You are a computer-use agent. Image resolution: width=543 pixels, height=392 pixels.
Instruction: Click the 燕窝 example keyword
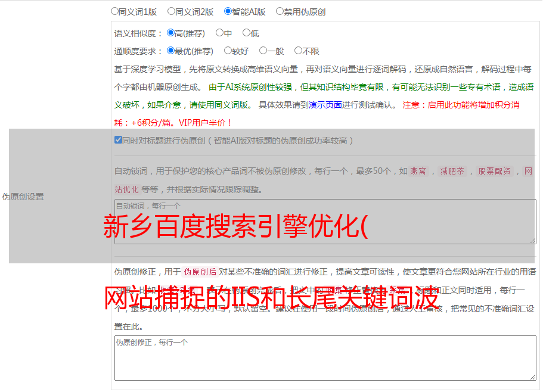coord(418,171)
